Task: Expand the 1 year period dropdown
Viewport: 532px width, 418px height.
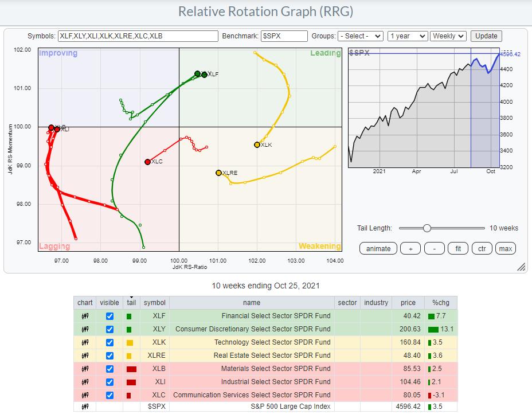Action: coord(407,36)
